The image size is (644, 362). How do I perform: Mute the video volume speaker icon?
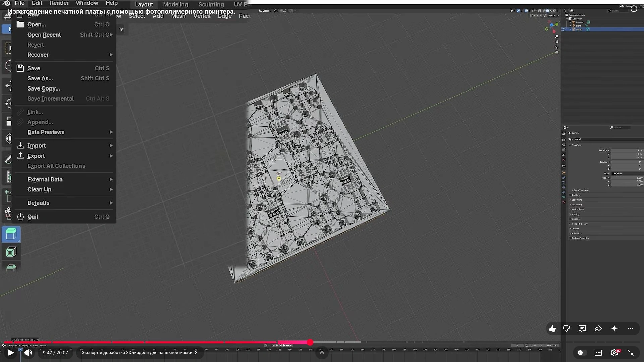[28, 353]
